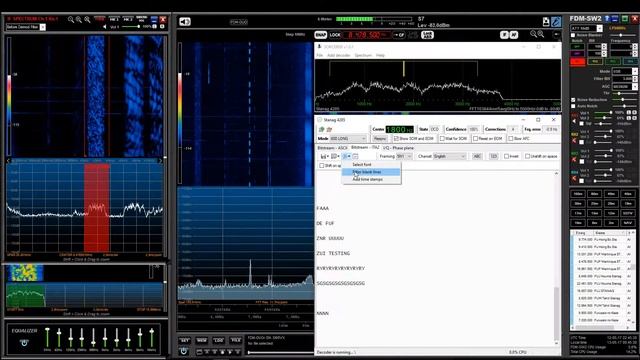Click the blue help icon in FDM-SW2 header

[607, 19]
